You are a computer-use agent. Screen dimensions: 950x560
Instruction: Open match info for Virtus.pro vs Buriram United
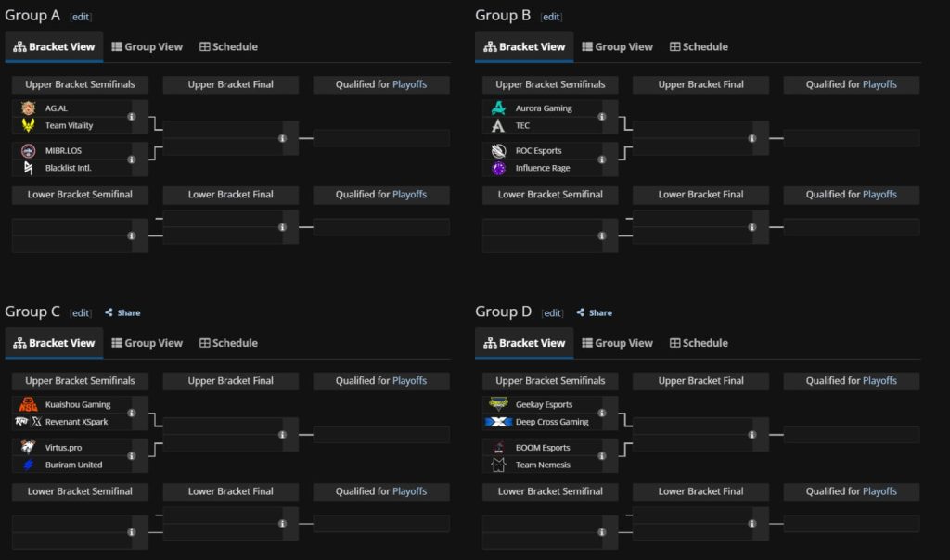[x=132, y=456]
